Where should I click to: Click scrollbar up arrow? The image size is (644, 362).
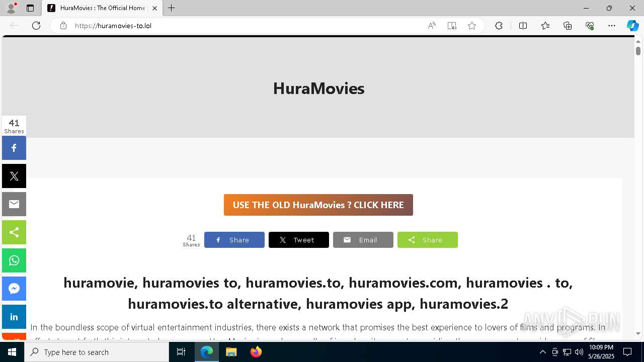(638, 41)
